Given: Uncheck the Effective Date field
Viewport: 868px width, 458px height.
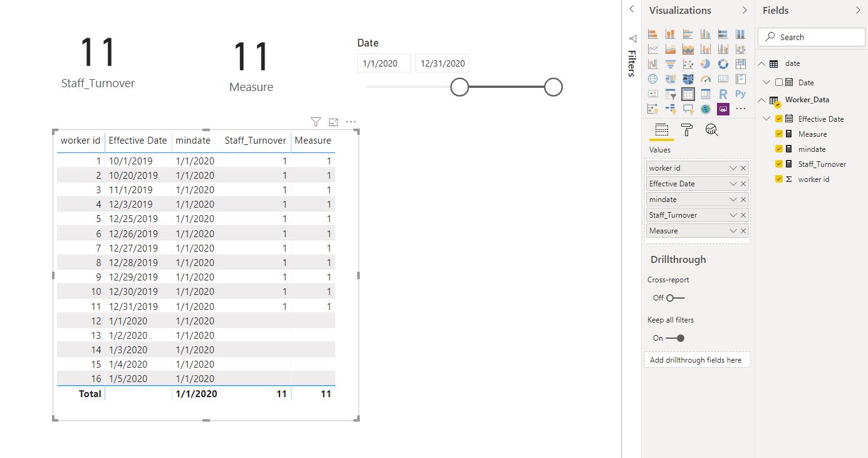Looking at the screenshot, I should coord(779,119).
